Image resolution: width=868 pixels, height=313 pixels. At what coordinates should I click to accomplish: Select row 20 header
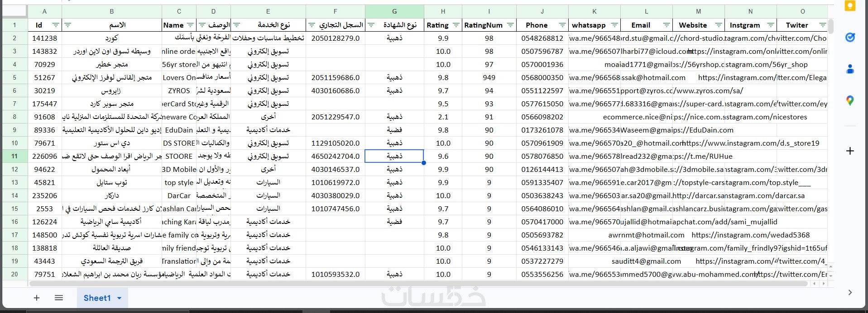pyautogui.click(x=14, y=274)
